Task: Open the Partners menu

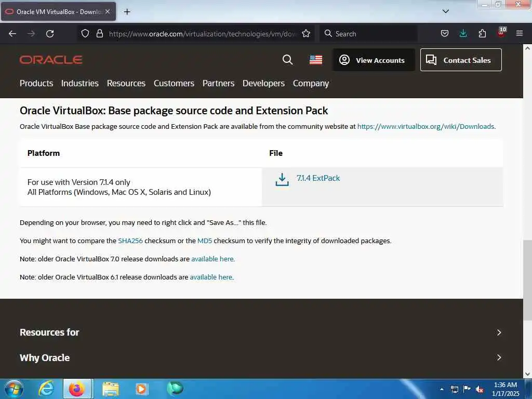Action: (219, 83)
